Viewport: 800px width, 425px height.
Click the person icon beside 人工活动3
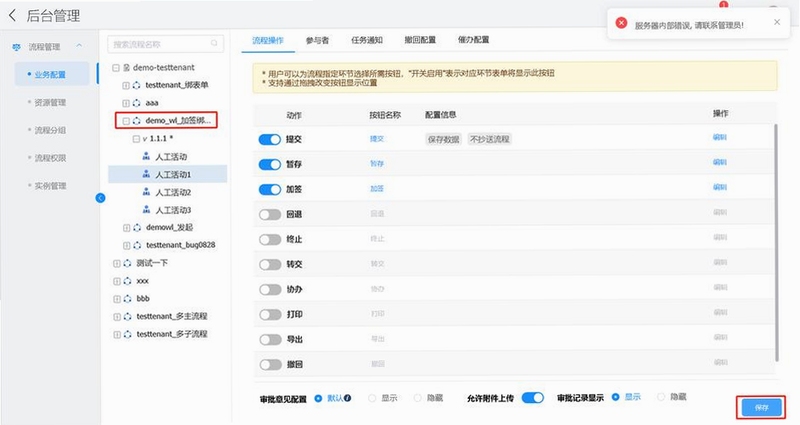coord(146,210)
